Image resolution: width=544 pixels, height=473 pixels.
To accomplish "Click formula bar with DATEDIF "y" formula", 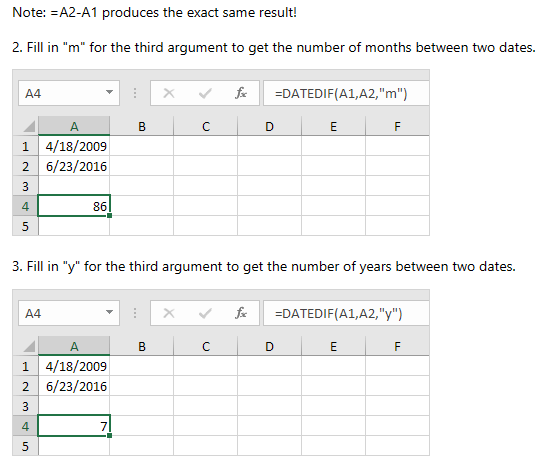I will 346,313.
